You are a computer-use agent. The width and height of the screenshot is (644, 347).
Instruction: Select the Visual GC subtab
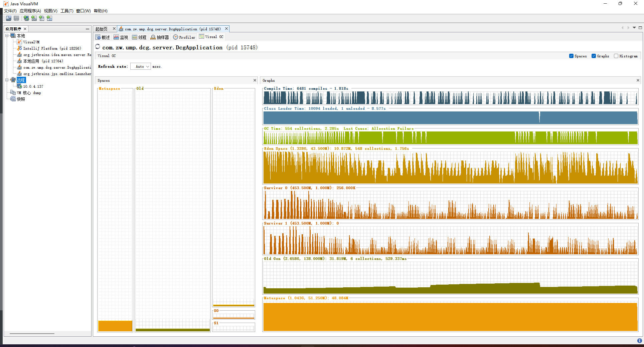click(x=211, y=37)
